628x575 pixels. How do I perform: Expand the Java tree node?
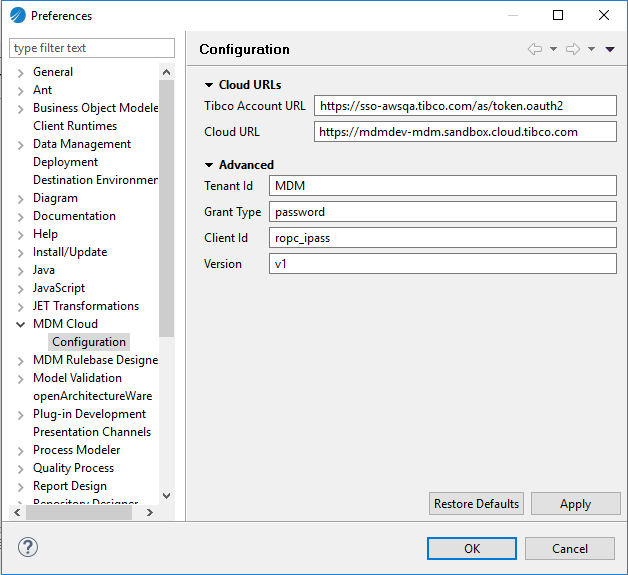click(x=20, y=271)
